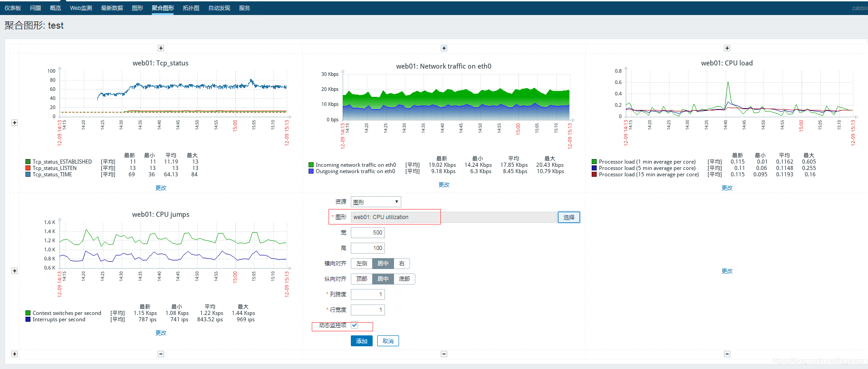Click the Tcp_status_LISTEN orange legend swatch

click(x=28, y=168)
